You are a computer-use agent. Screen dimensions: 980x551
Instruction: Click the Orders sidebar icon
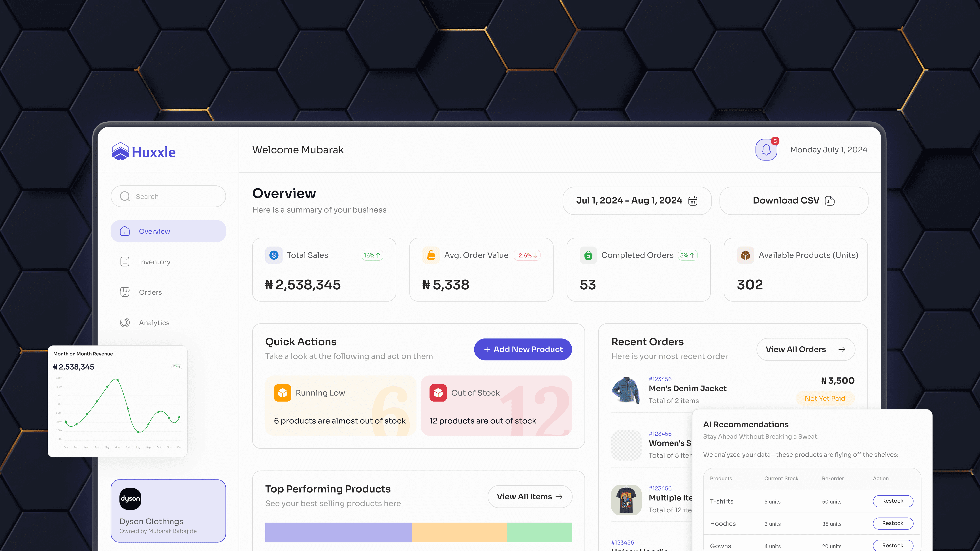125,292
